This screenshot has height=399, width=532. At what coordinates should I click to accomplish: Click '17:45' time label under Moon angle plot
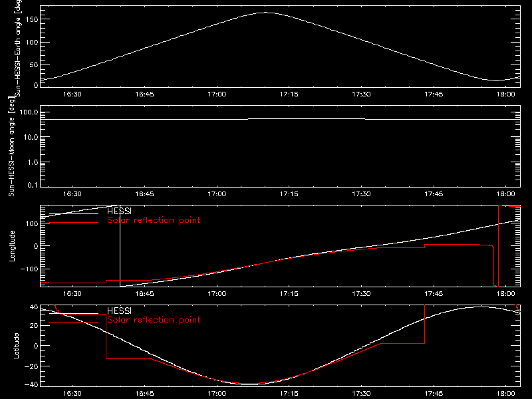[434, 194]
